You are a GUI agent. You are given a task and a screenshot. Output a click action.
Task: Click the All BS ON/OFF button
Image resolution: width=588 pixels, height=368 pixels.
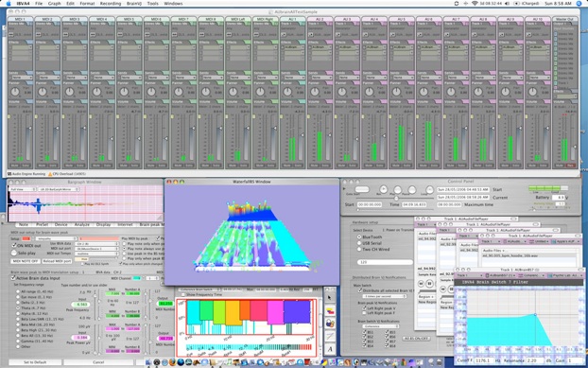[417, 339]
